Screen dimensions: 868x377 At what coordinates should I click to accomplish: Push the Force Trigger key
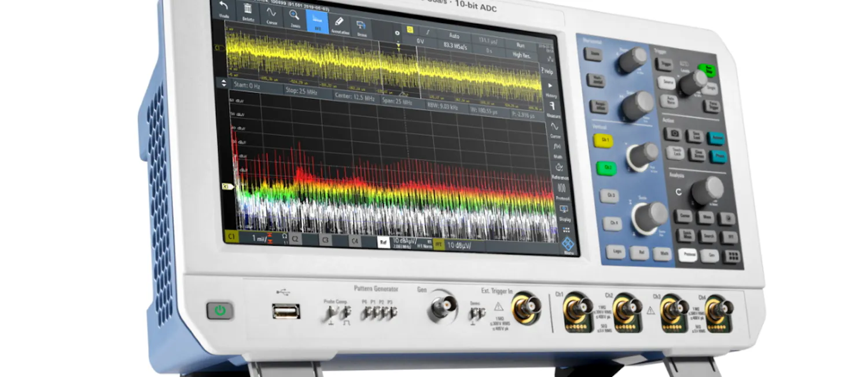pyautogui.click(x=712, y=106)
